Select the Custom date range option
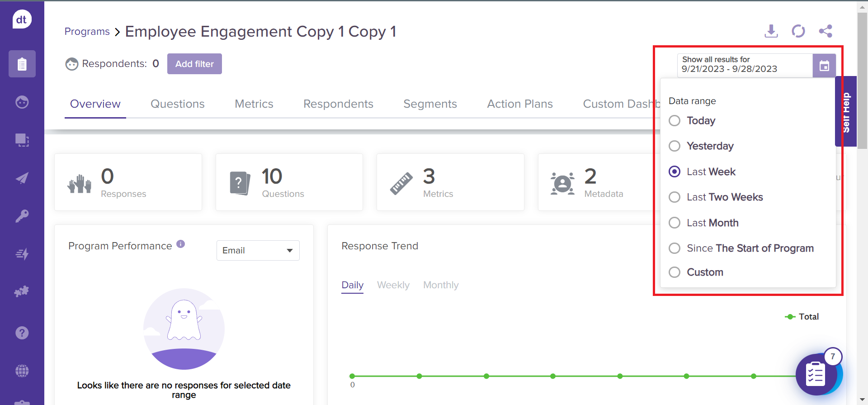Screen dimensions: 868x405 click(x=675, y=272)
